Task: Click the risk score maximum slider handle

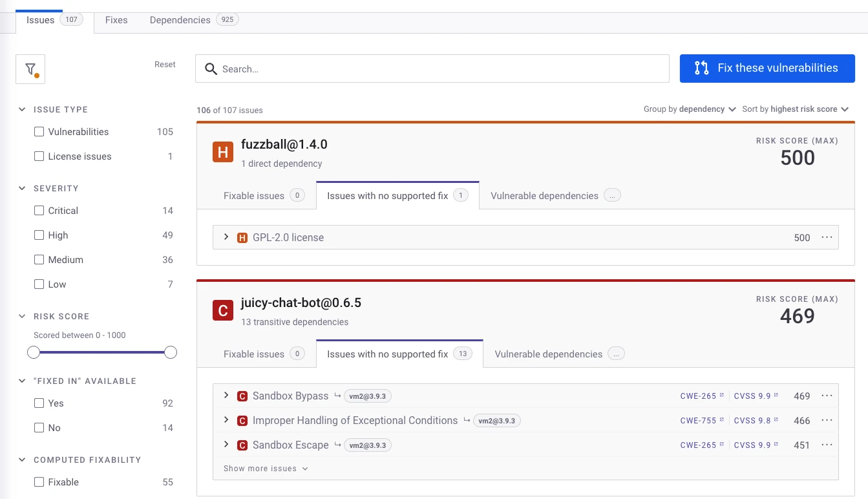Action: click(171, 352)
